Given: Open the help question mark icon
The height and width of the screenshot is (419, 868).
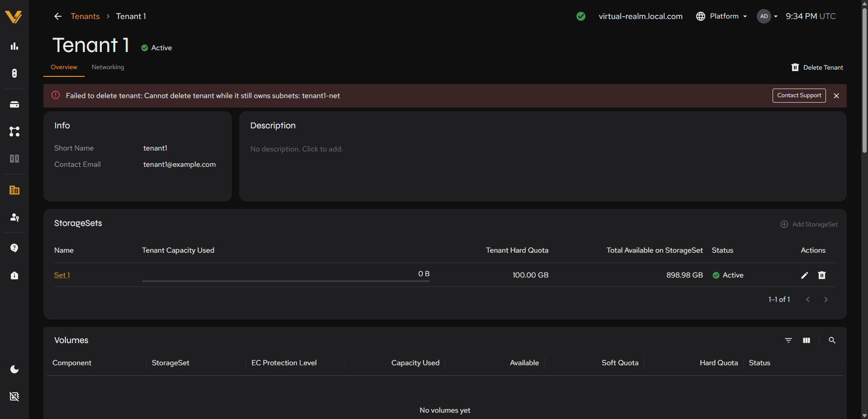Looking at the screenshot, I should coord(14,248).
